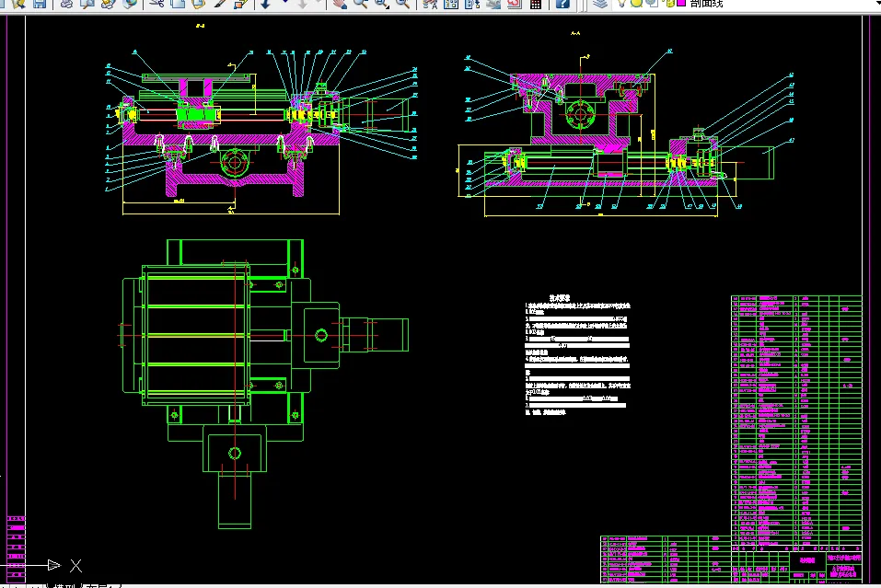Select the green plan view table outline

tap(195, 335)
